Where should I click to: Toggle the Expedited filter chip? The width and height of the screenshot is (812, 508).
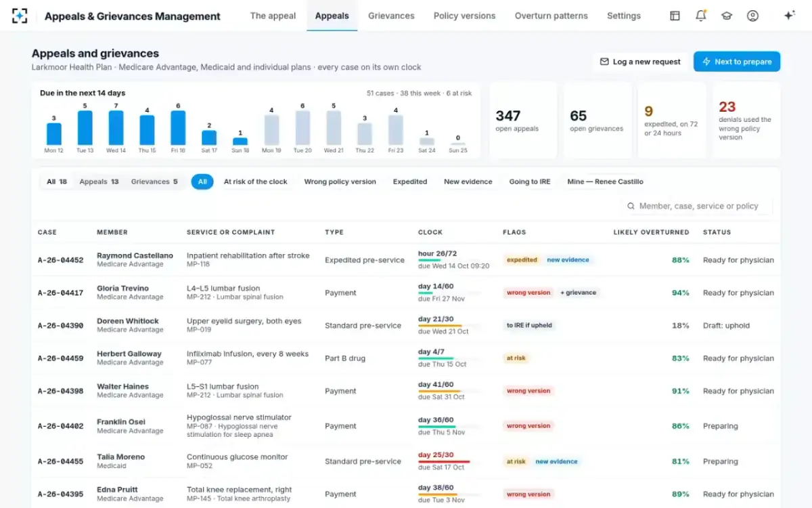[x=410, y=182]
